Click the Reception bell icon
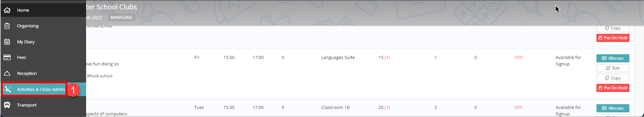Viewport: 644px width, 117px height. pos(7,73)
